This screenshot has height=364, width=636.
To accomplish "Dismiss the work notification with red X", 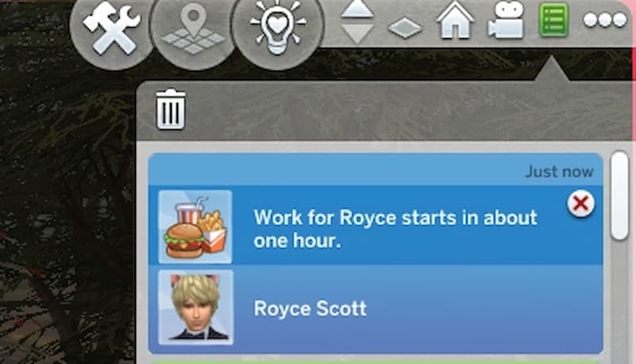I will pyautogui.click(x=581, y=203).
